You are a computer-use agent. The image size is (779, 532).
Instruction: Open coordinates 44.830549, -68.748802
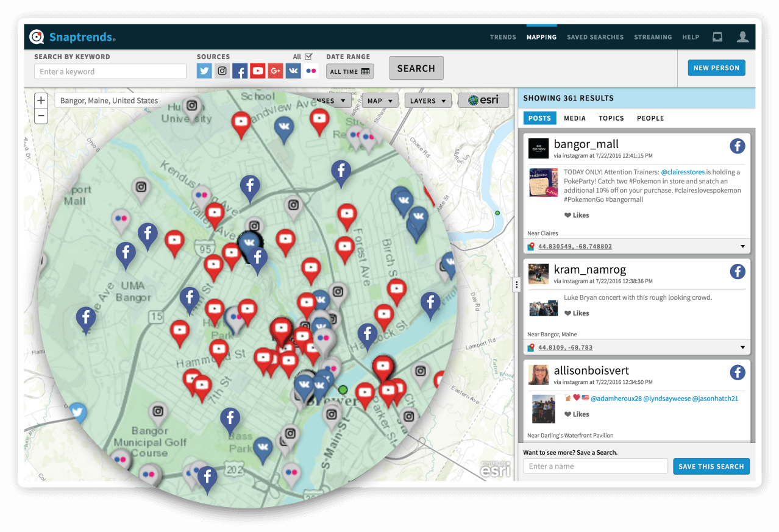coord(575,246)
